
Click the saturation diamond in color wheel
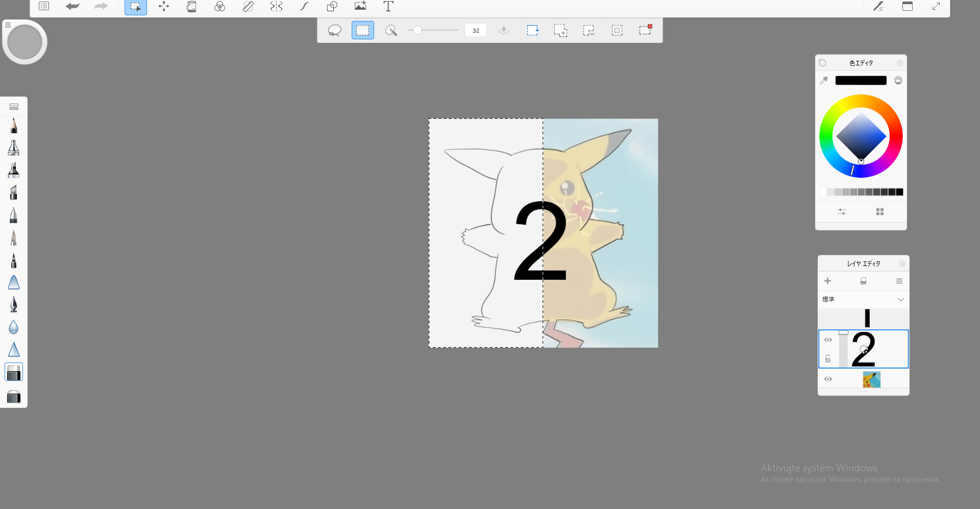861,136
